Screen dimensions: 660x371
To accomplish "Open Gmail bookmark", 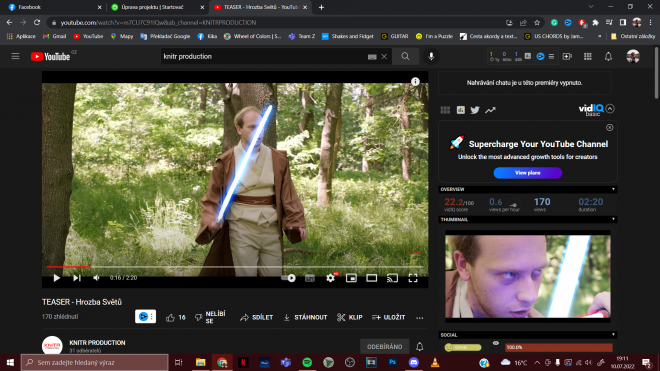I will click(55, 36).
